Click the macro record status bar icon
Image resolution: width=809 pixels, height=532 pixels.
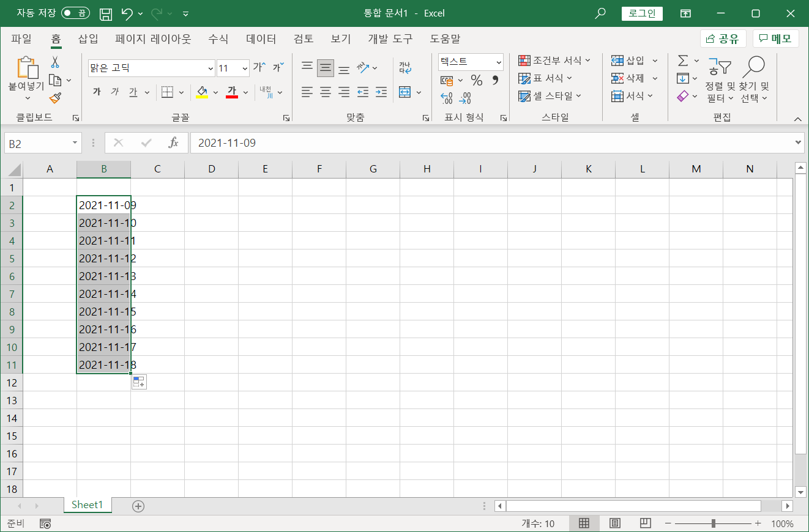[x=45, y=523]
